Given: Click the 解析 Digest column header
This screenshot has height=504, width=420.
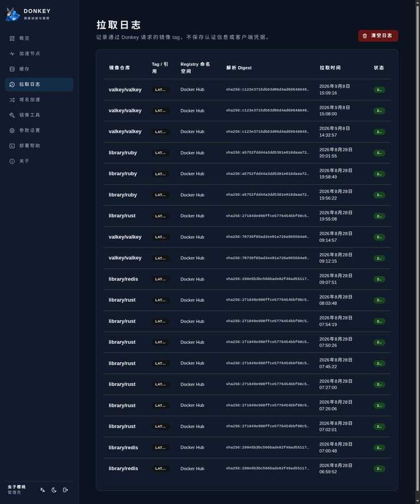Looking at the screenshot, I should (239, 68).
